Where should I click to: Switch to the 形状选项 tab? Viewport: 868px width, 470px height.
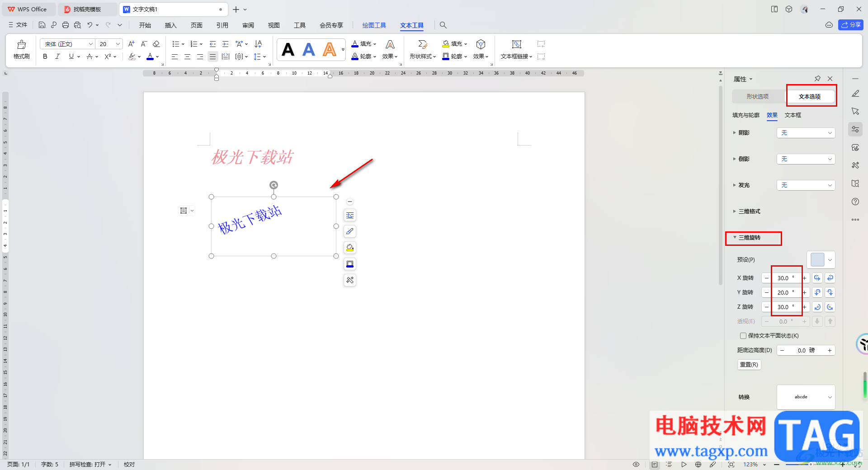(757, 96)
